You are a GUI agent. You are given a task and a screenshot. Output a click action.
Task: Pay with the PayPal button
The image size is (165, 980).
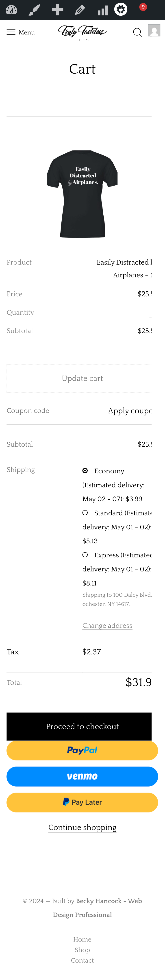tap(82, 750)
